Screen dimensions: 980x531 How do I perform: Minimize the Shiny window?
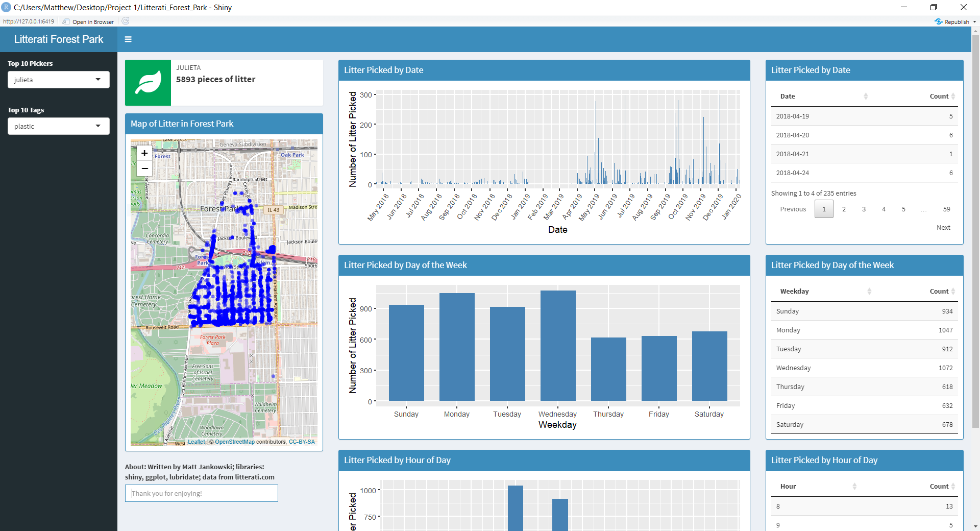(x=904, y=7)
